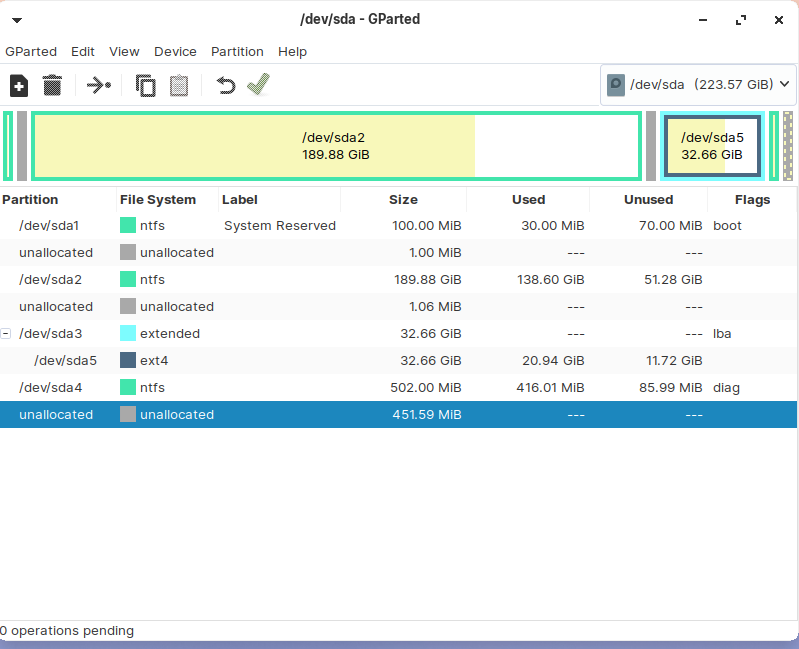
Task: Select the 1.06 MiB unallocated row
Action: [398, 307]
